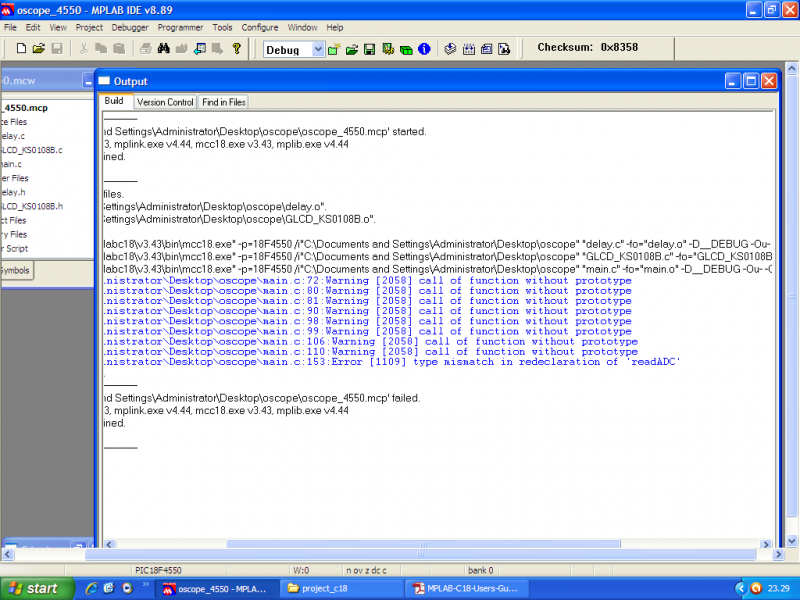The height and width of the screenshot is (600, 800).
Task: Click the blue info circle icon
Action: 424,49
